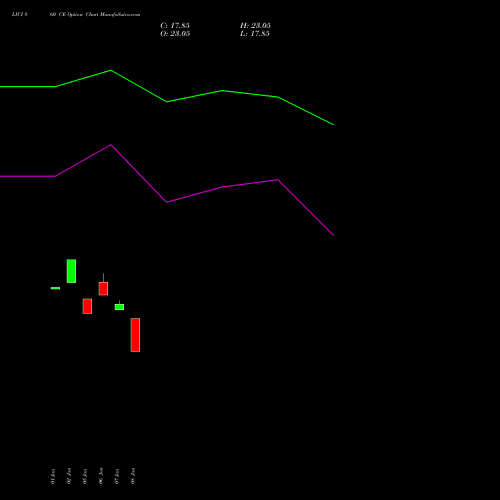Screen dimensions: 500x500
Task: Select the 06 Jan date axis label
Action: pyautogui.click(x=101, y=476)
